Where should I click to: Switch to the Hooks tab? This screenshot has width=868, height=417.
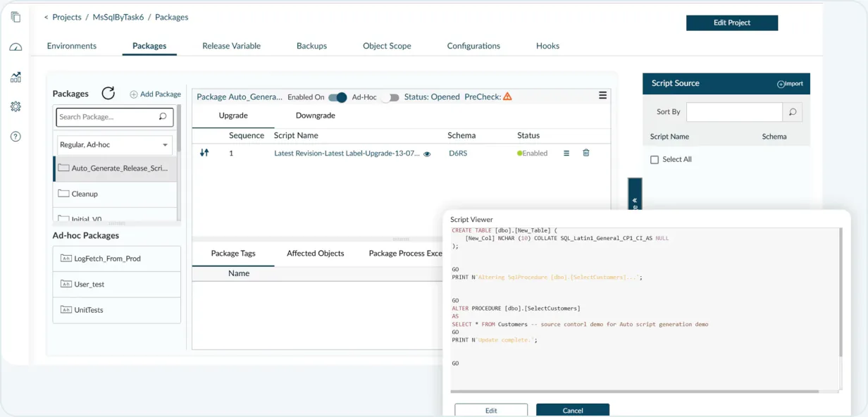coord(547,46)
